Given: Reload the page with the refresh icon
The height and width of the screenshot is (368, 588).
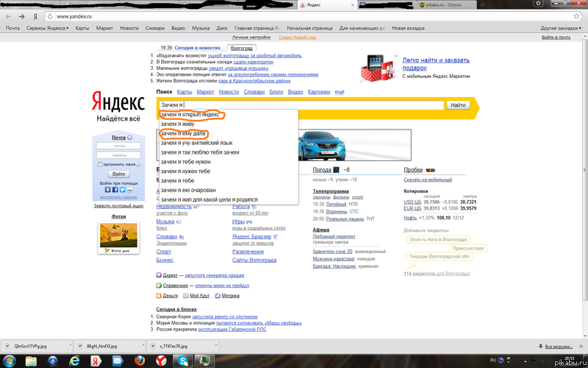Looking at the screenshot, I should [x=50, y=16].
